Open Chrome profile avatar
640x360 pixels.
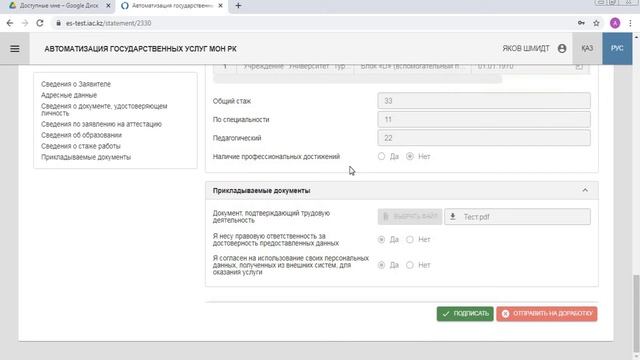(x=615, y=23)
